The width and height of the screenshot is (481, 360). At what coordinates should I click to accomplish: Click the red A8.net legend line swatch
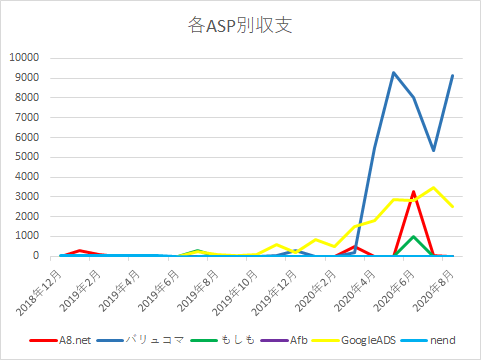click(x=43, y=341)
